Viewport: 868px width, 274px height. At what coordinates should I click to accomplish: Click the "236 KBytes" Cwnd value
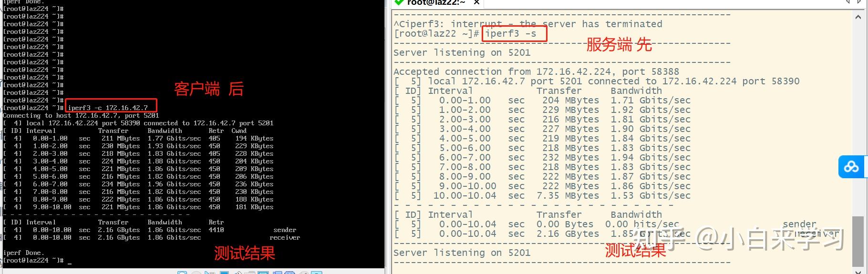click(x=254, y=184)
